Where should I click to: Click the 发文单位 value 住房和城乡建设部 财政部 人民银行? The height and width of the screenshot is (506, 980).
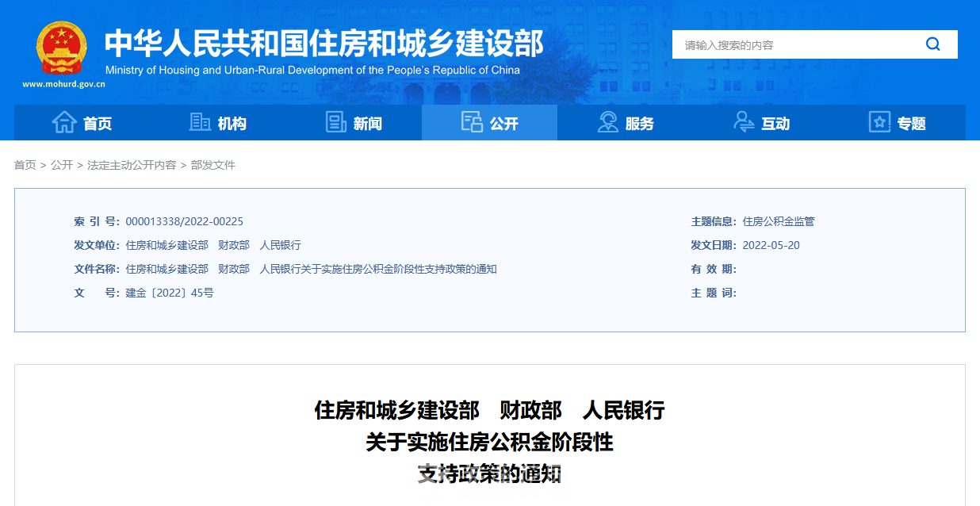213,245
